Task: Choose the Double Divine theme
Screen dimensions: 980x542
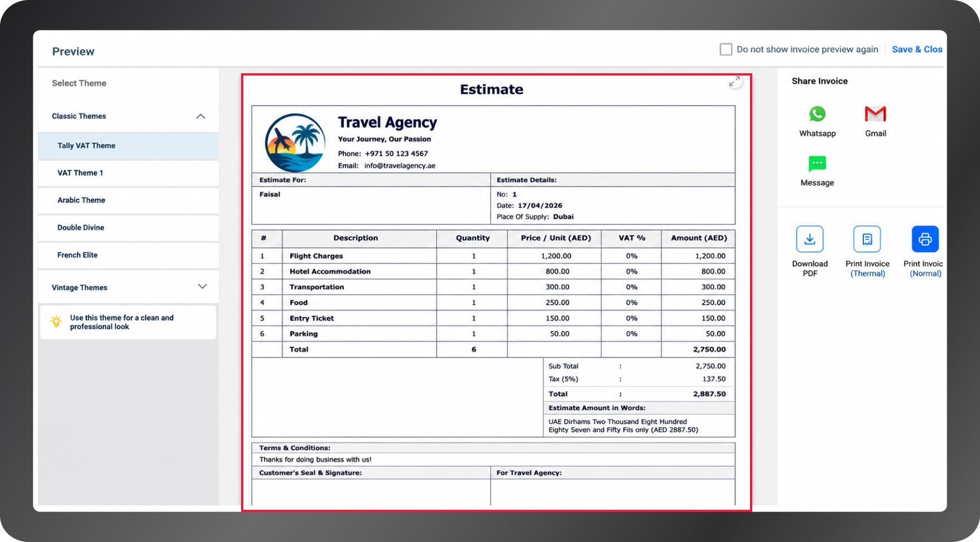Action: tap(128, 228)
